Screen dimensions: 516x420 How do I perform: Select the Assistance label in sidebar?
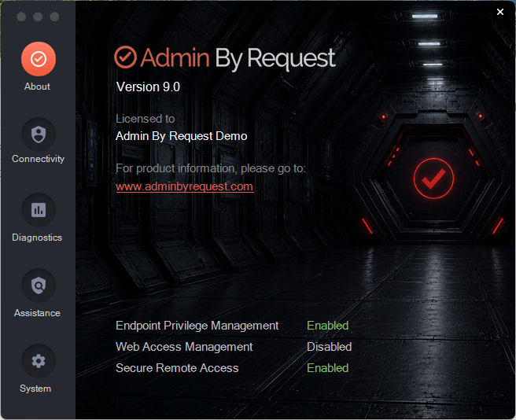click(x=37, y=313)
